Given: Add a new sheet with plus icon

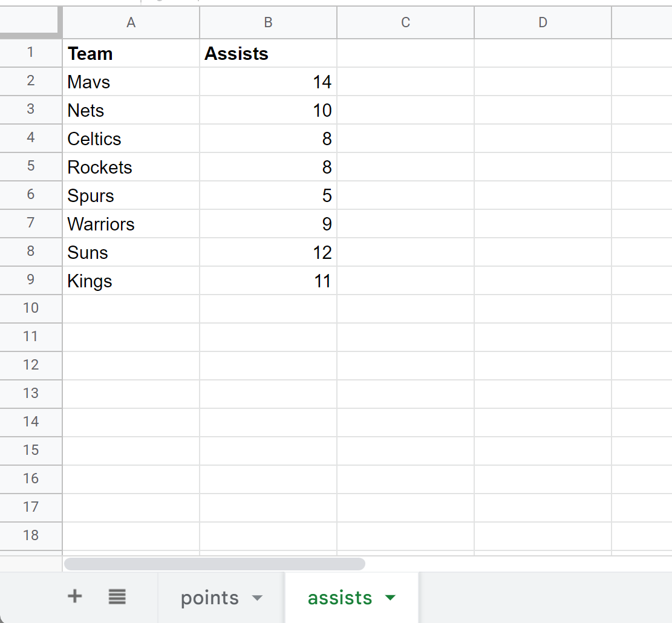Looking at the screenshot, I should 74,596.
